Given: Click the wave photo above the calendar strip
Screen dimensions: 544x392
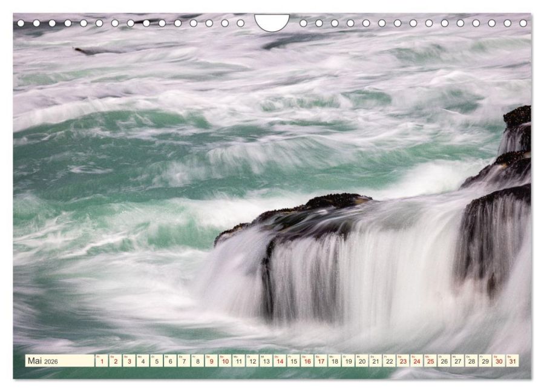Looking at the screenshot, I should (272, 181).
